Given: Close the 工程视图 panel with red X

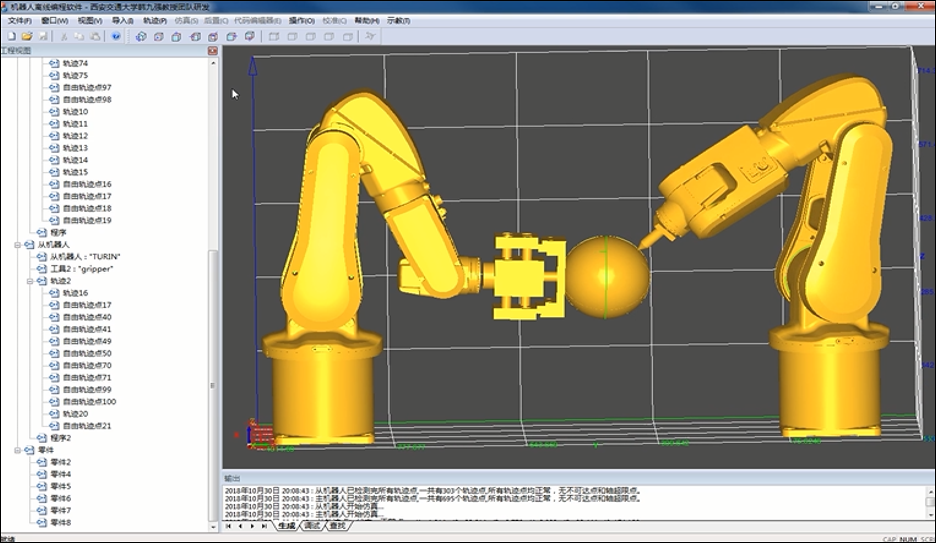Looking at the screenshot, I should (x=212, y=50).
